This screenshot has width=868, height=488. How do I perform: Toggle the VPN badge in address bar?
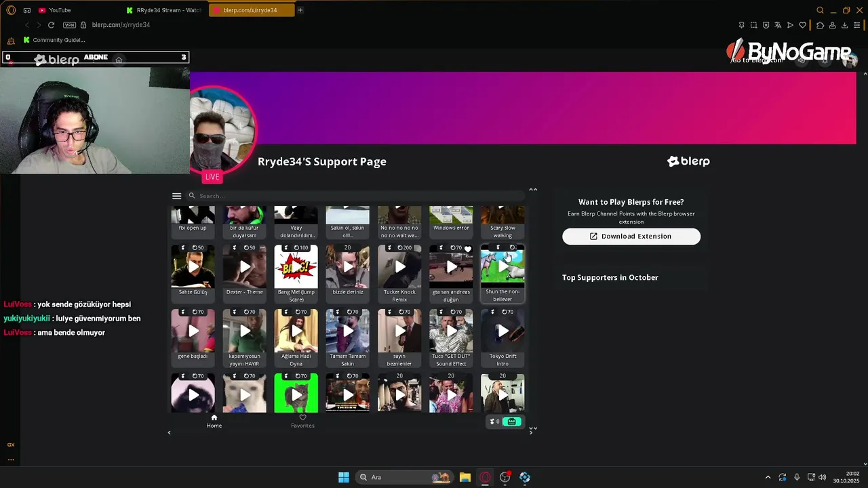[69, 25]
